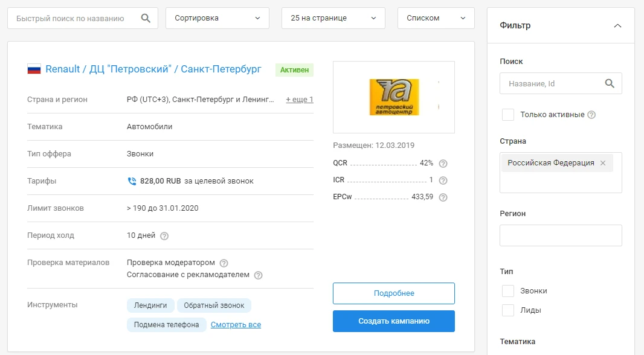
Task: Select the Обратный звонок tool tag
Action: point(214,305)
